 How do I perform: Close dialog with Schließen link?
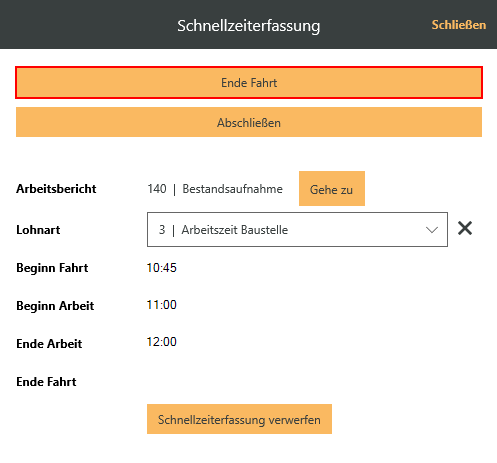pyautogui.click(x=459, y=25)
